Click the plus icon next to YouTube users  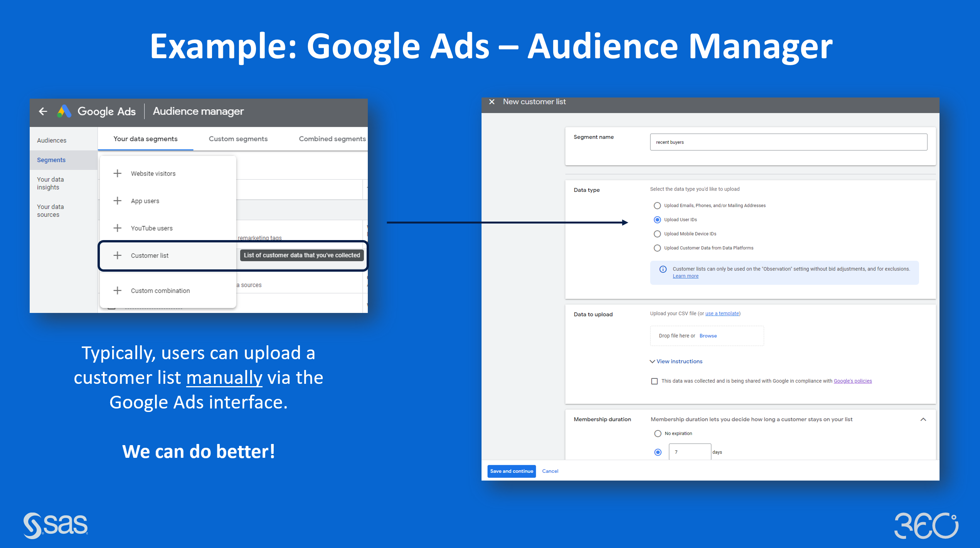(x=117, y=228)
